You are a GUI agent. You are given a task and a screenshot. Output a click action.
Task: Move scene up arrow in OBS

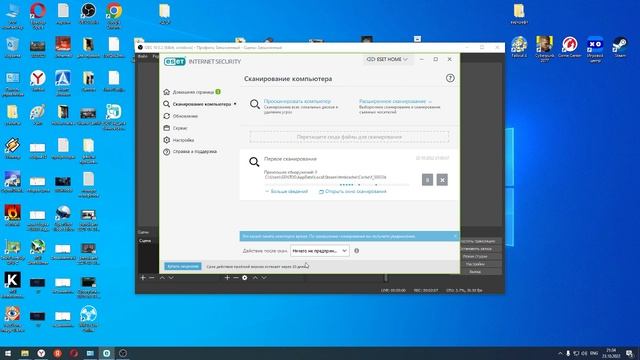[162, 278]
